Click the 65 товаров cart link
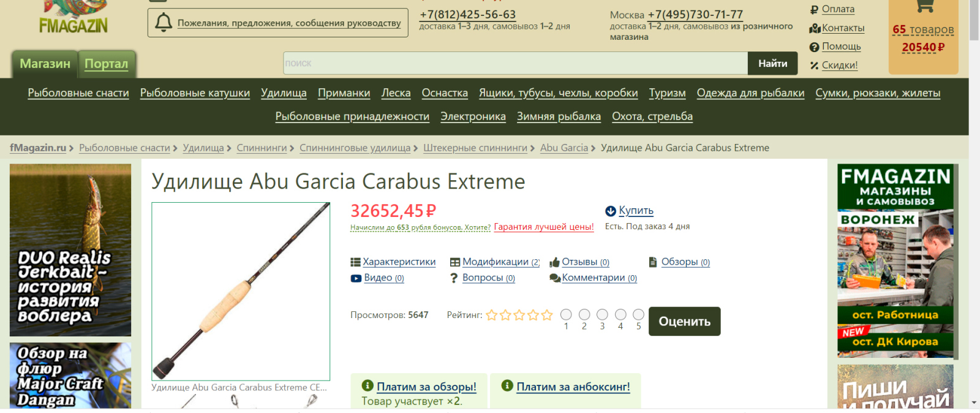This screenshot has width=980, height=413. [x=923, y=29]
